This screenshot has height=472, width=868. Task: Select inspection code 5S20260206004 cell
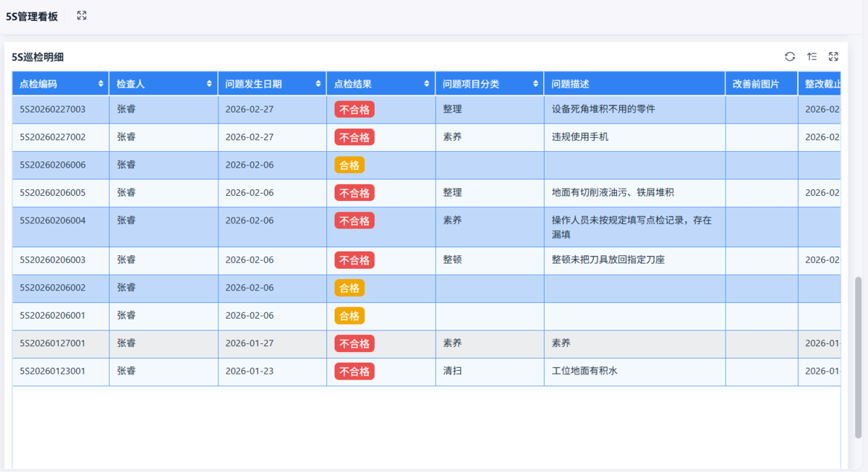point(53,221)
